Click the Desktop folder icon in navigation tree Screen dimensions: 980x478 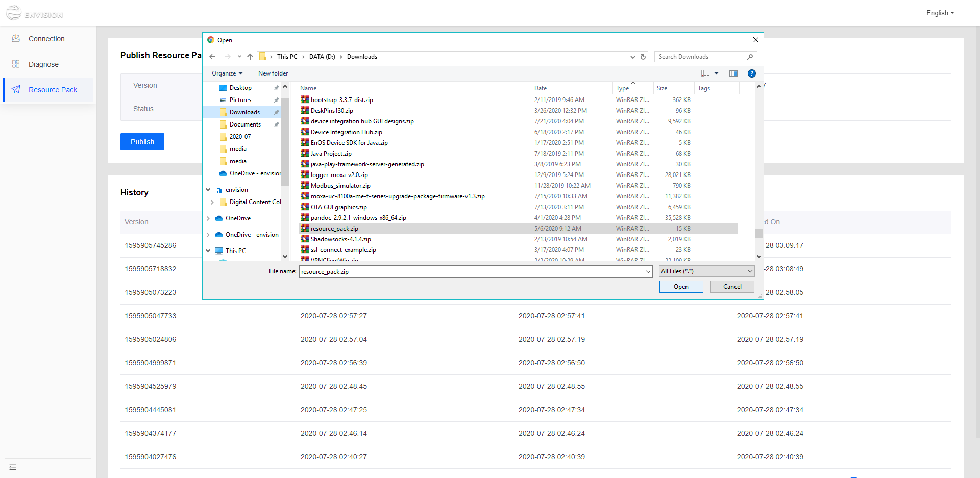(x=223, y=88)
